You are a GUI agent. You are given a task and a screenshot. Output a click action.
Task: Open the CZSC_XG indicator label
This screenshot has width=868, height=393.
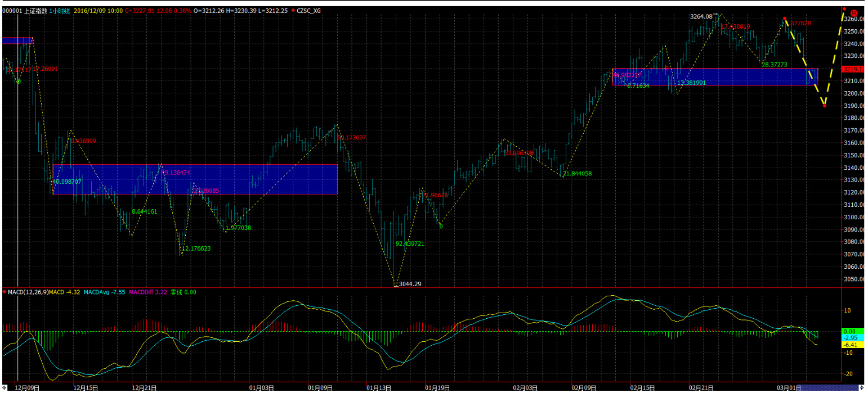point(310,11)
